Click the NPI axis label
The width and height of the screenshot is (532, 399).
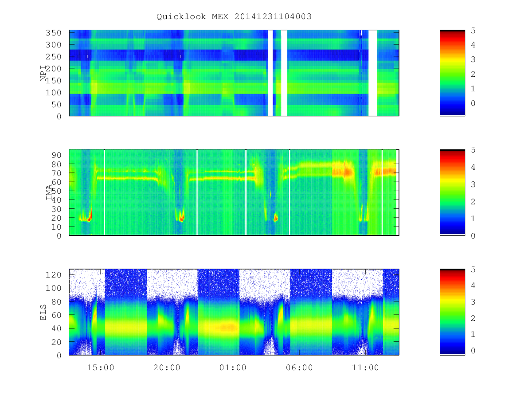pyautogui.click(x=43, y=73)
